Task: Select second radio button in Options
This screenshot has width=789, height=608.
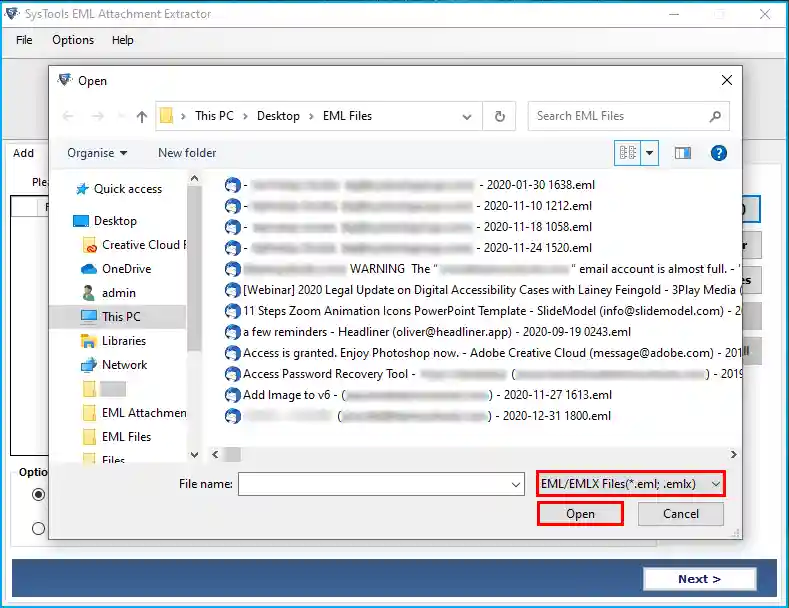Action: (x=38, y=528)
